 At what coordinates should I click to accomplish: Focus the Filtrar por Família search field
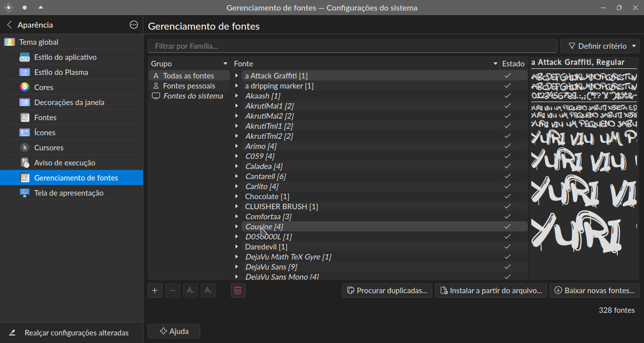(x=353, y=46)
